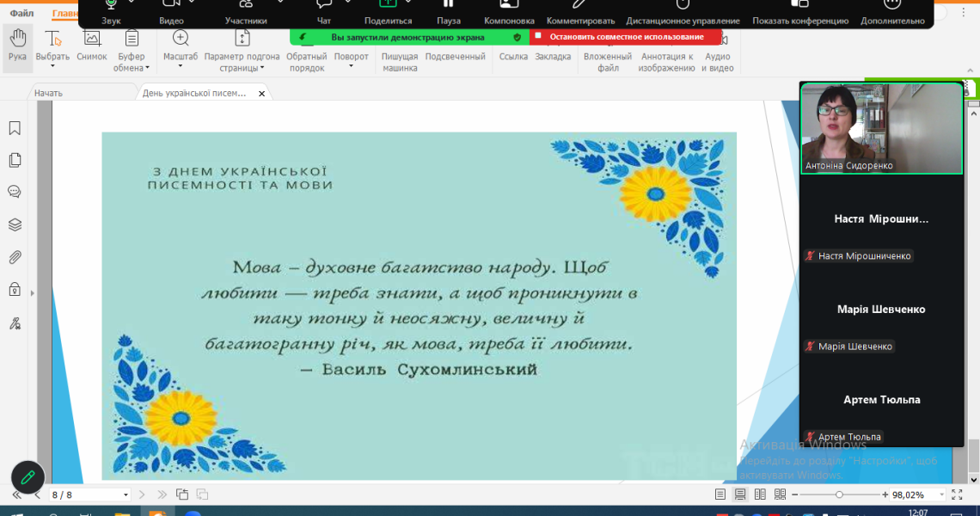Expand Выбрать dropdown arrow

[x=52, y=66]
